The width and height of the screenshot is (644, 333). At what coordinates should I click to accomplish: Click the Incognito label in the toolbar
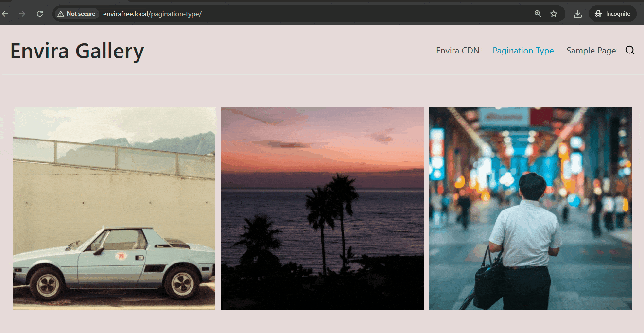[617, 14]
